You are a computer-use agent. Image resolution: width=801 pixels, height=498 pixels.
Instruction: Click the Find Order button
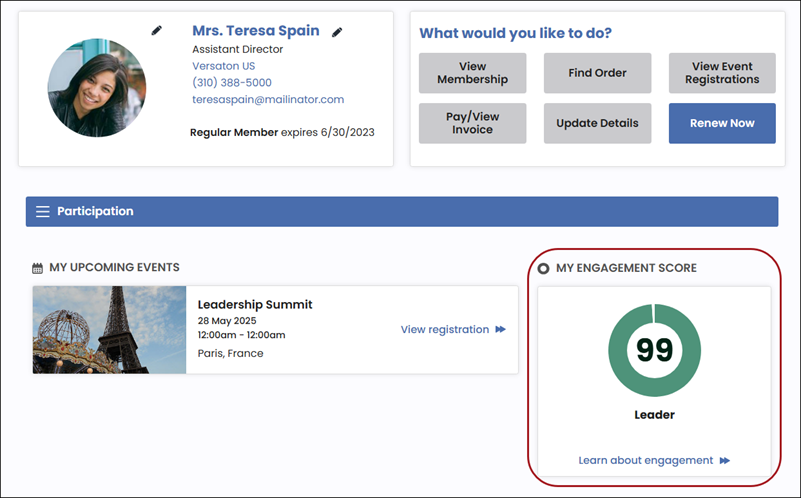(597, 73)
